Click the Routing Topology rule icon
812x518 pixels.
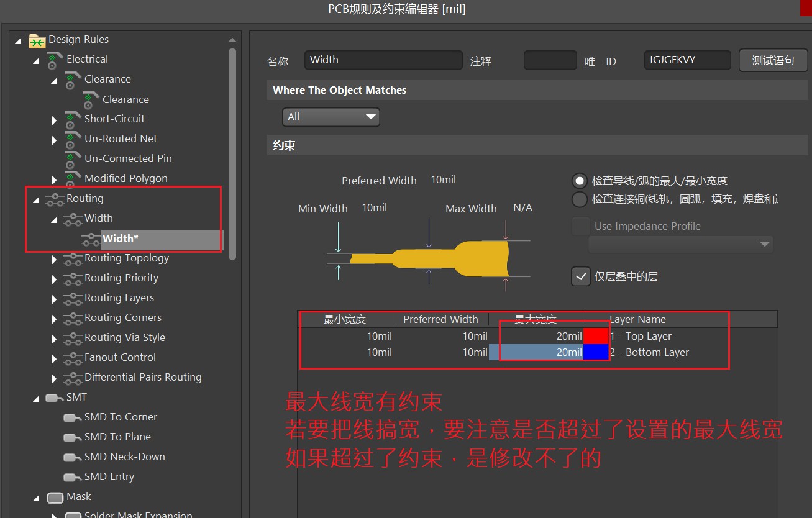pyautogui.click(x=73, y=258)
